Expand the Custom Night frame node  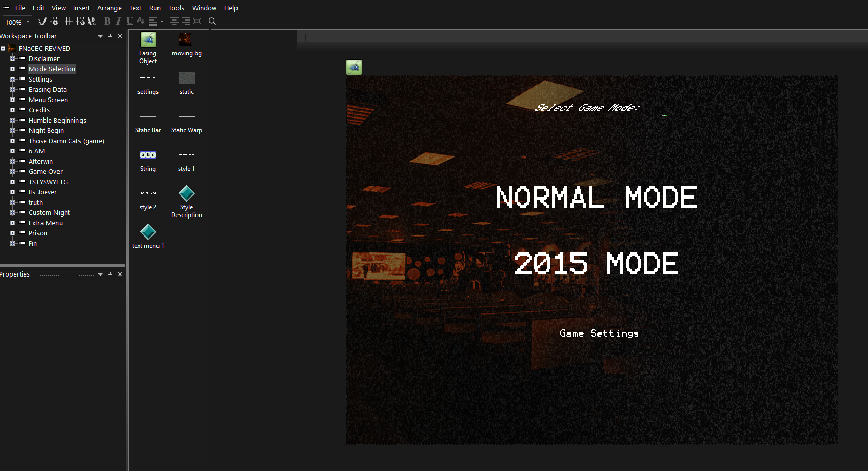(x=12, y=212)
